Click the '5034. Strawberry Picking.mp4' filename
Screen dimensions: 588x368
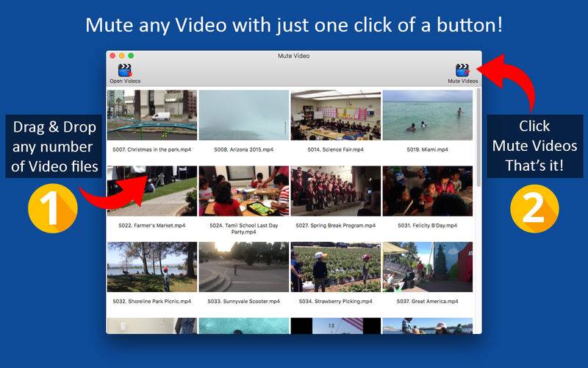coord(336,301)
